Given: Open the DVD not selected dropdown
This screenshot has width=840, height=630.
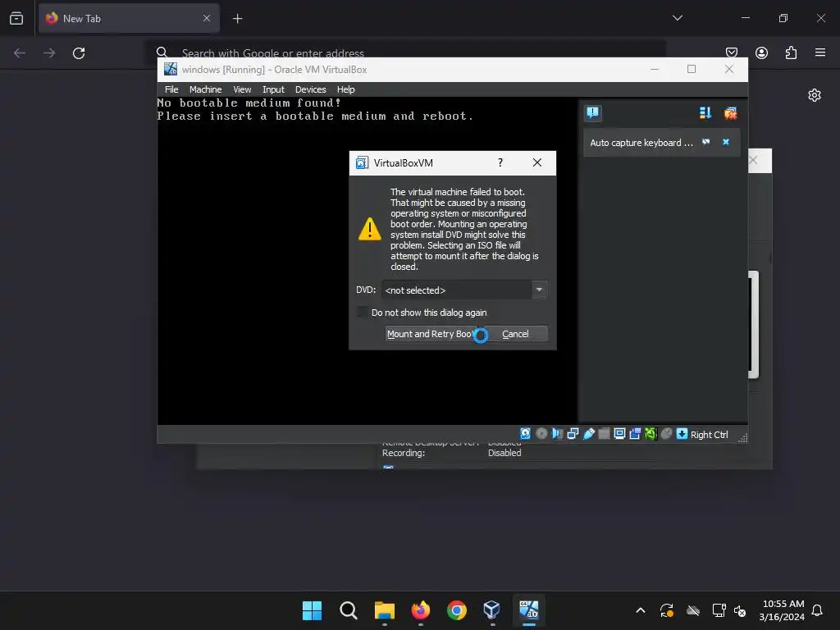Looking at the screenshot, I should [x=464, y=290].
